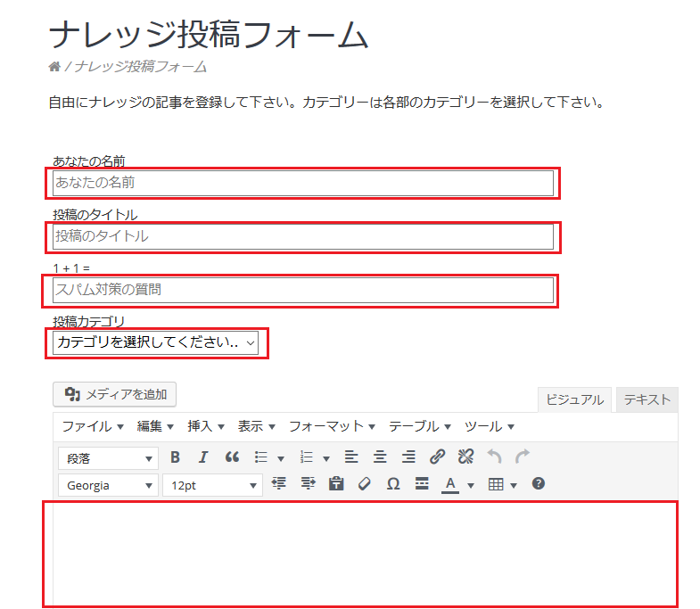The width and height of the screenshot is (700, 609).
Task: Click the メディアを追加 button
Action: pyautogui.click(x=115, y=394)
